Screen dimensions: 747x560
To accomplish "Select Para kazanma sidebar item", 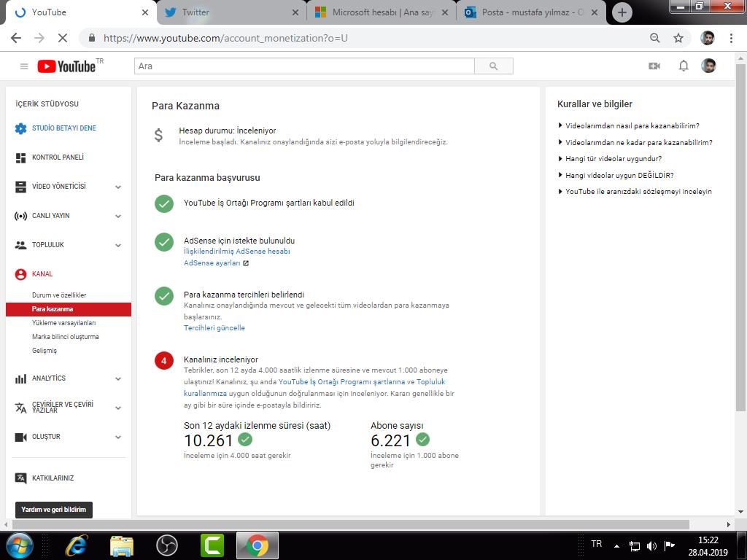I will click(69, 309).
